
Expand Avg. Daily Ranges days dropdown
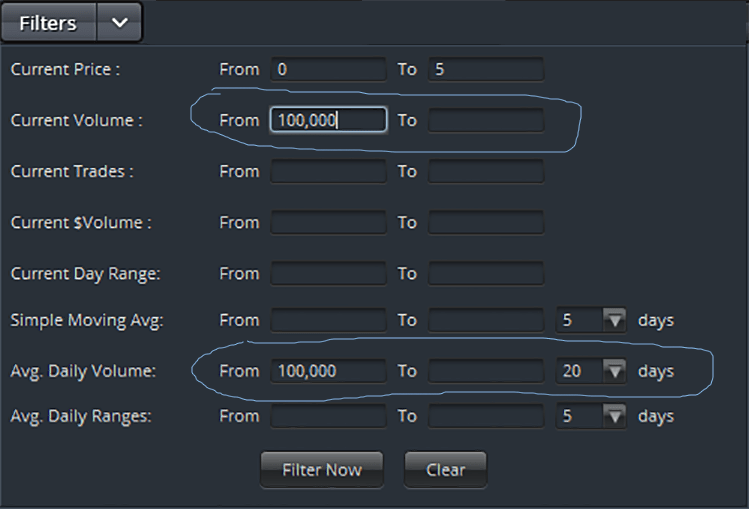(615, 416)
